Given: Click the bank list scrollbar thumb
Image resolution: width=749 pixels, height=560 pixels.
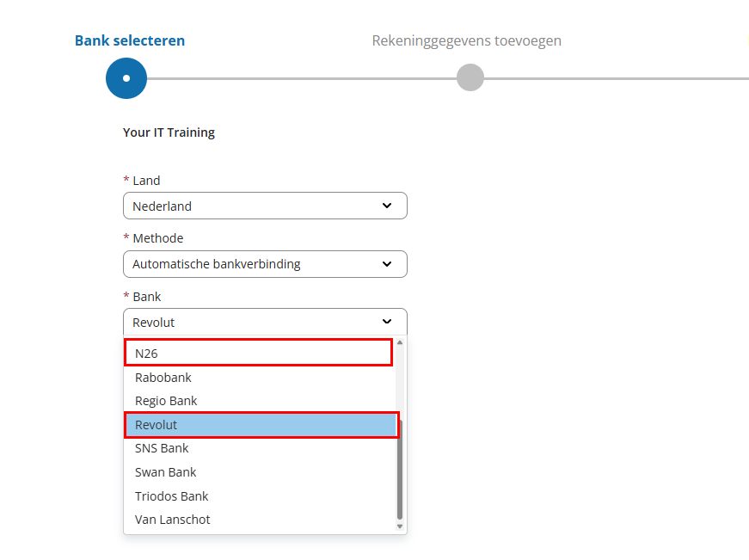Looking at the screenshot, I should 400,469.
